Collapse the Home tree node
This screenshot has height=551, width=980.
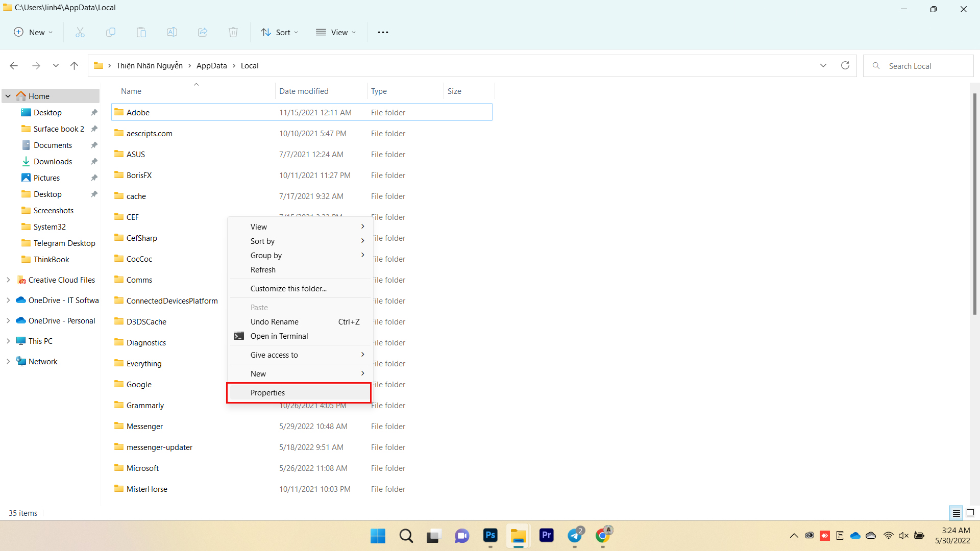tap(8, 96)
